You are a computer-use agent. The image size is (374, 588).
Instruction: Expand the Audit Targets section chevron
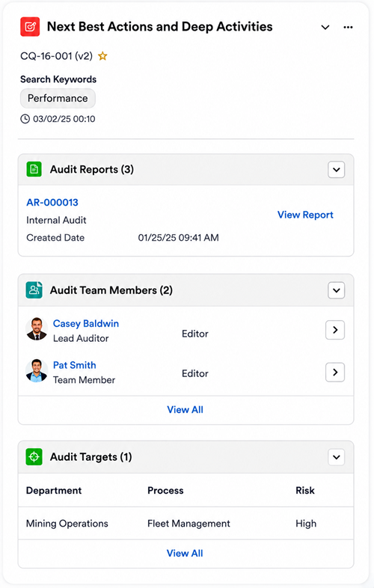point(337,457)
